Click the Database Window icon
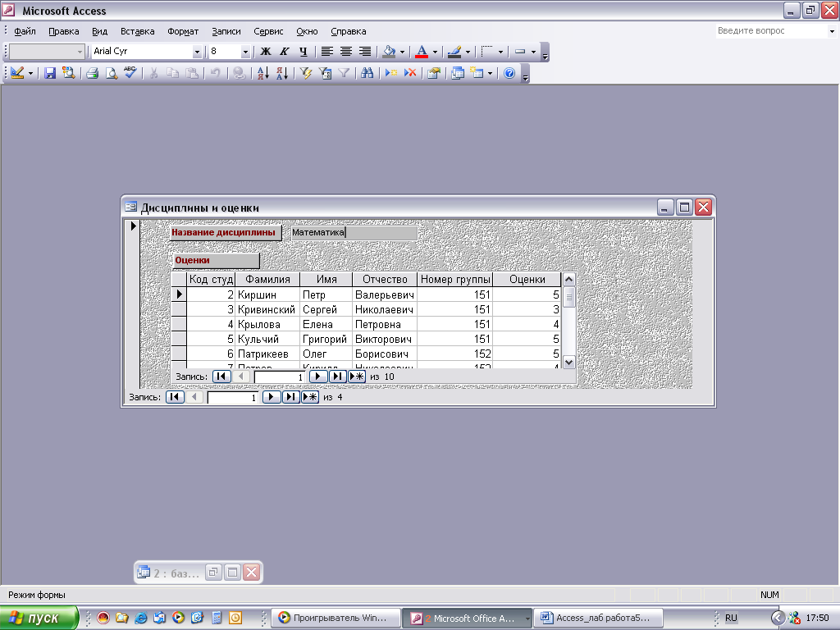Image resolution: width=840 pixels, height=630 pixels. click(x=458, y=73)
